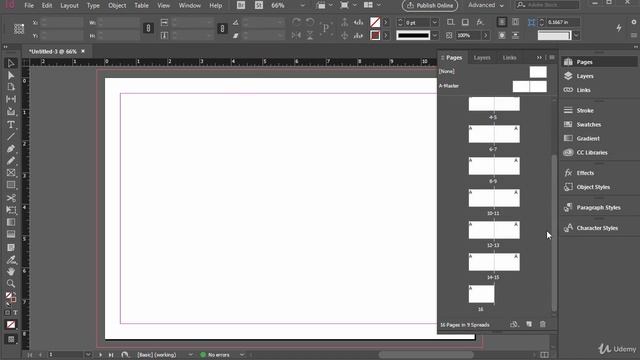Screen dimensions: 640x360
Task: Go to next page arrow in status bar
Action: (x=100, y=355)
